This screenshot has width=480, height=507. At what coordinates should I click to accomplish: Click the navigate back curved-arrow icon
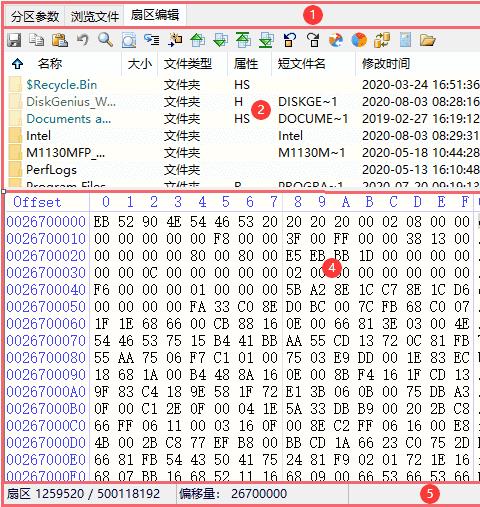[289, 40]
